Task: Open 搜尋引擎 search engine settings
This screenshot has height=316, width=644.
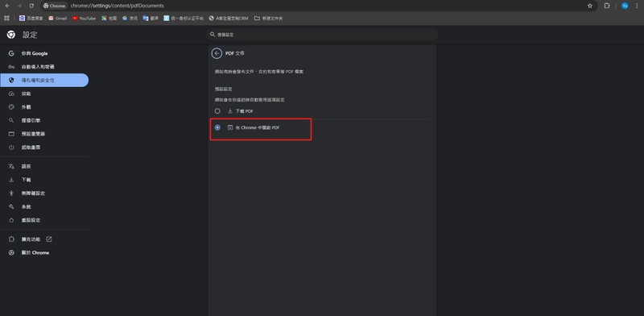Action: tap(44, 121)
